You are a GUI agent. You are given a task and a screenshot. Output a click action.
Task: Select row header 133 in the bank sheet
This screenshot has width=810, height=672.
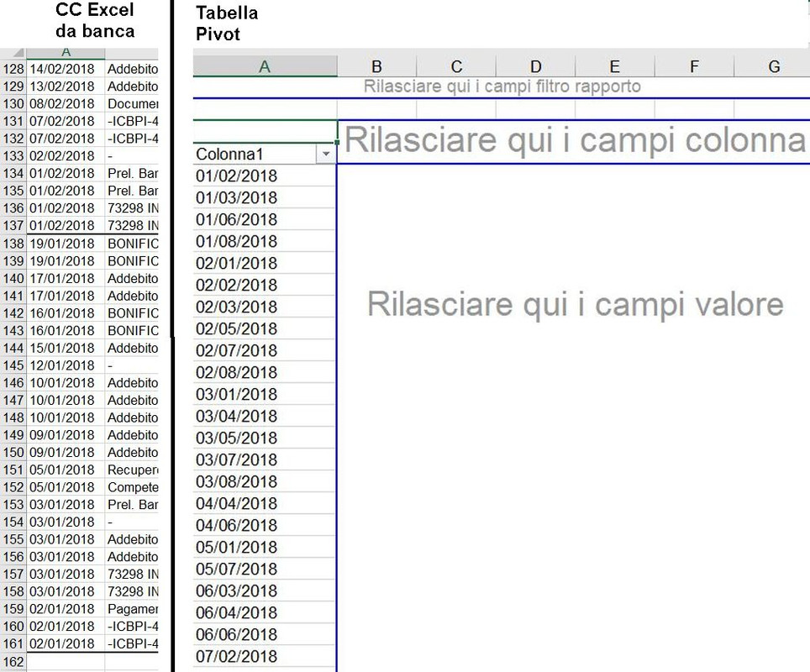coord(13,155)
